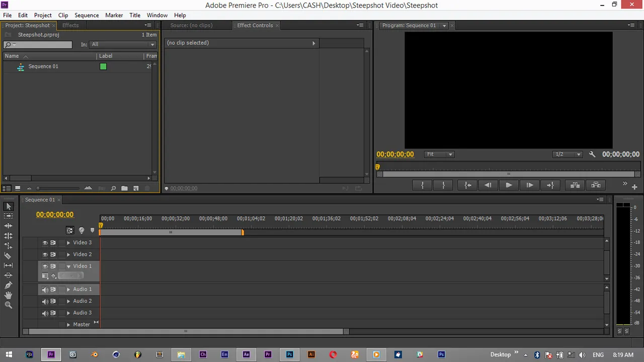Open the Button Editor plus icon

tap(634, 187)
